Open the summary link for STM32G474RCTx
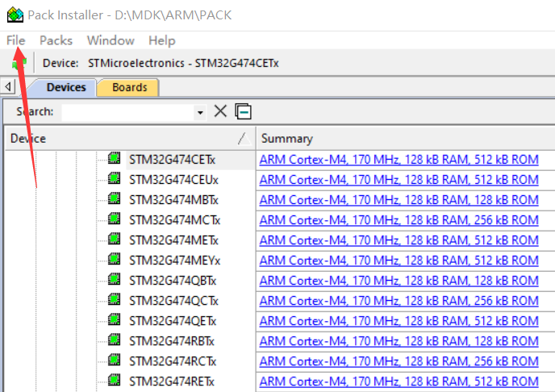 click(399, 361)
